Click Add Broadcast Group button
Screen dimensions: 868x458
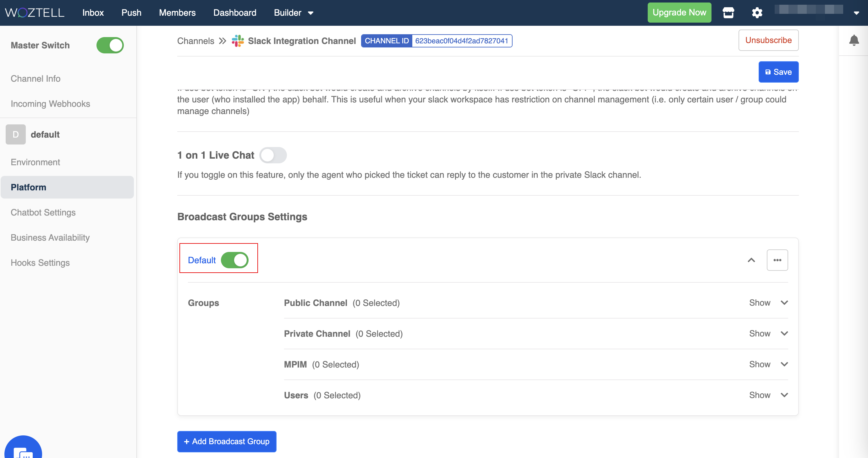pyautogui.click(x=227, y=441)
